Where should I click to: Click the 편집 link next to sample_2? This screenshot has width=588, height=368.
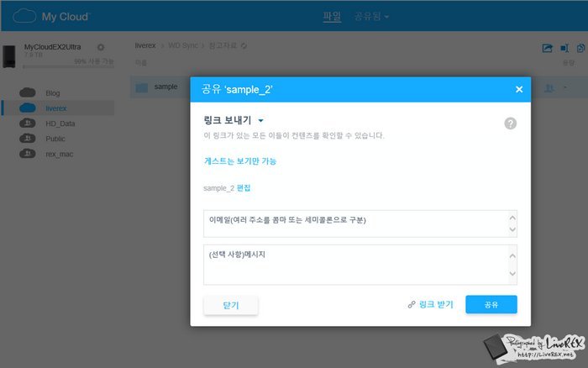(x=244, y=188)
